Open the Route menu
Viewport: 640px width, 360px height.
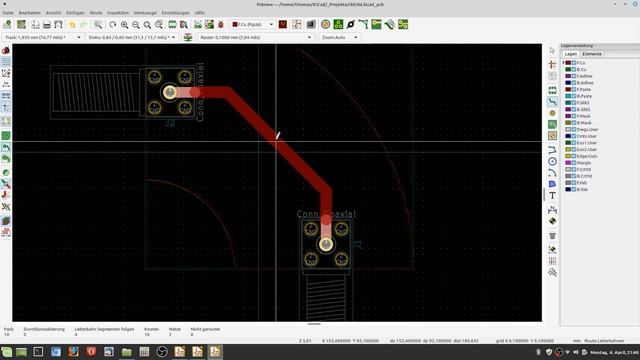(96, 13)
